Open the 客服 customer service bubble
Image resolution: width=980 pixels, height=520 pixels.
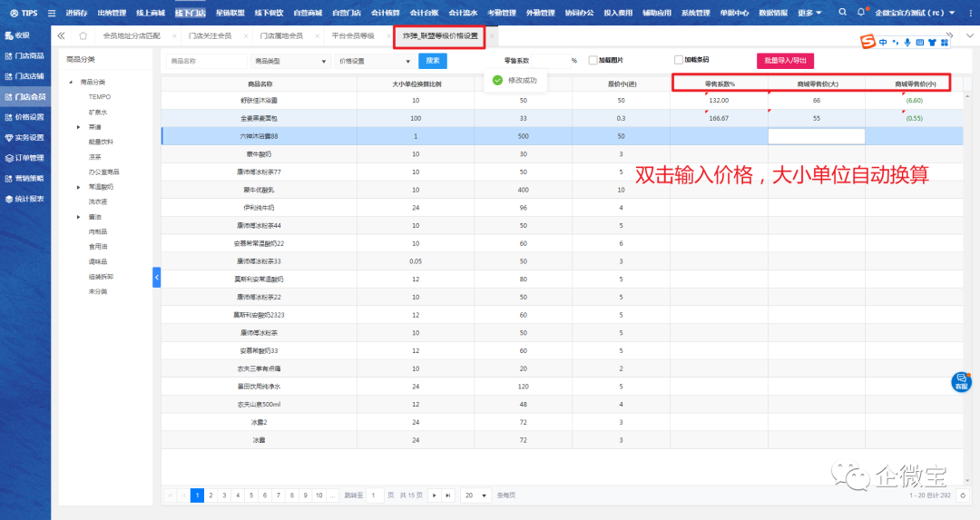tap(961, 382)
